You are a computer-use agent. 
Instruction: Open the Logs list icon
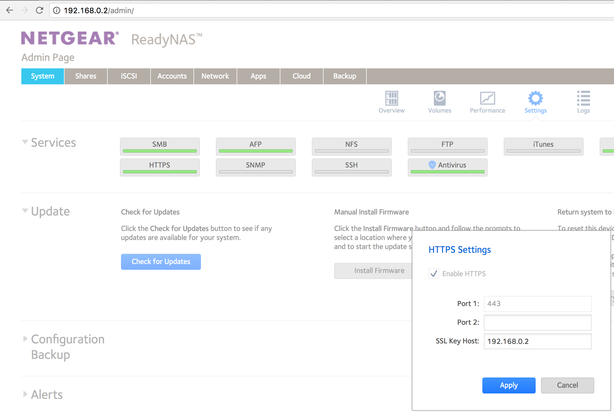pos(583,101)
